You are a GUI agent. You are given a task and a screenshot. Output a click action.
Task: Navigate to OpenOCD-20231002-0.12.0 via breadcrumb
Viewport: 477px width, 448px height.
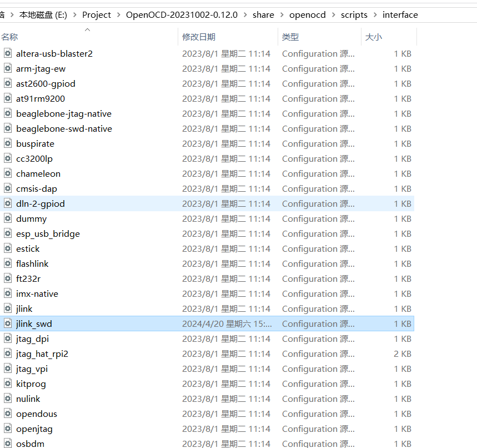(x=179, y=14)
